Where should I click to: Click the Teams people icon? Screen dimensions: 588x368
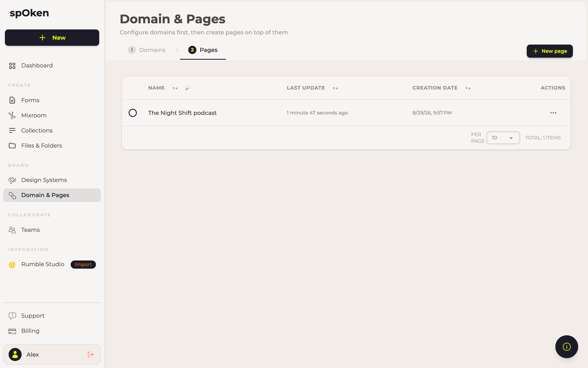coord(12,230)
